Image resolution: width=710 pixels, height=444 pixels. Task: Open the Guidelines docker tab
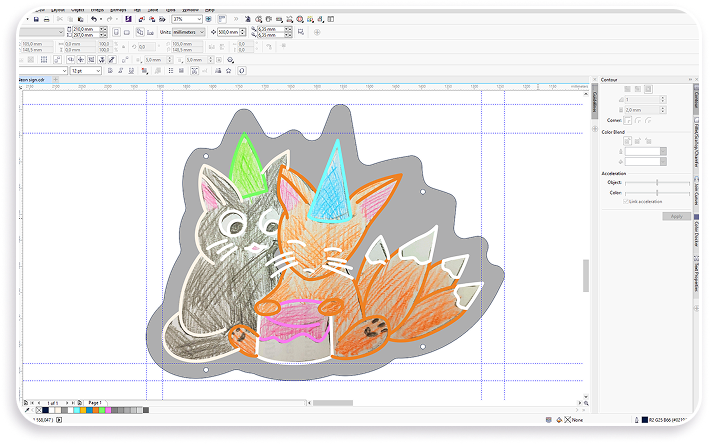point(595,102)
